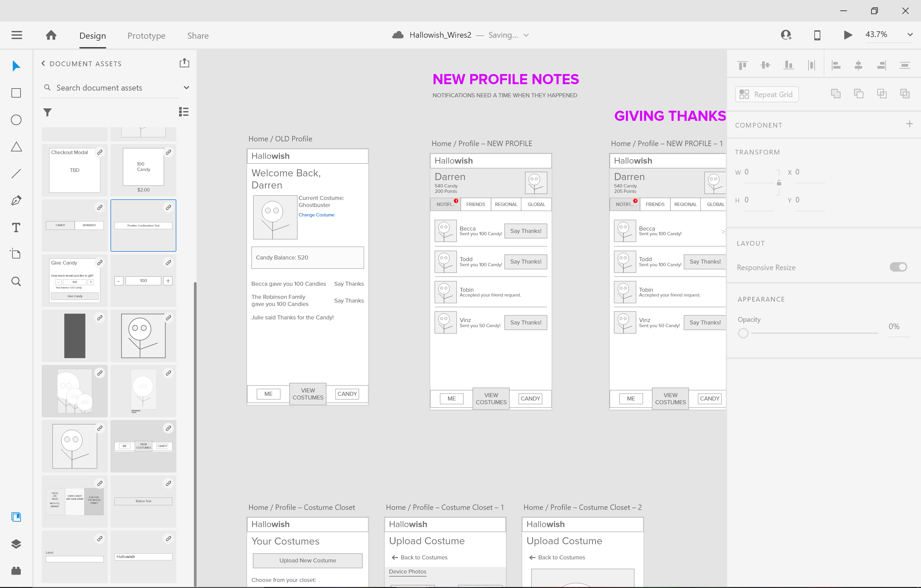Click the Repeat Grid button
Viewport: 921px width, 588px height.
(x=766, y=94)
